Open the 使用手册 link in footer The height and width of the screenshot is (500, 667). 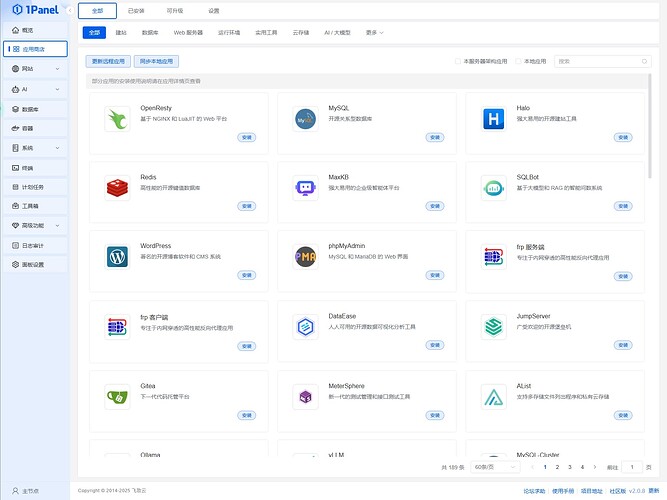click(563, 491)
